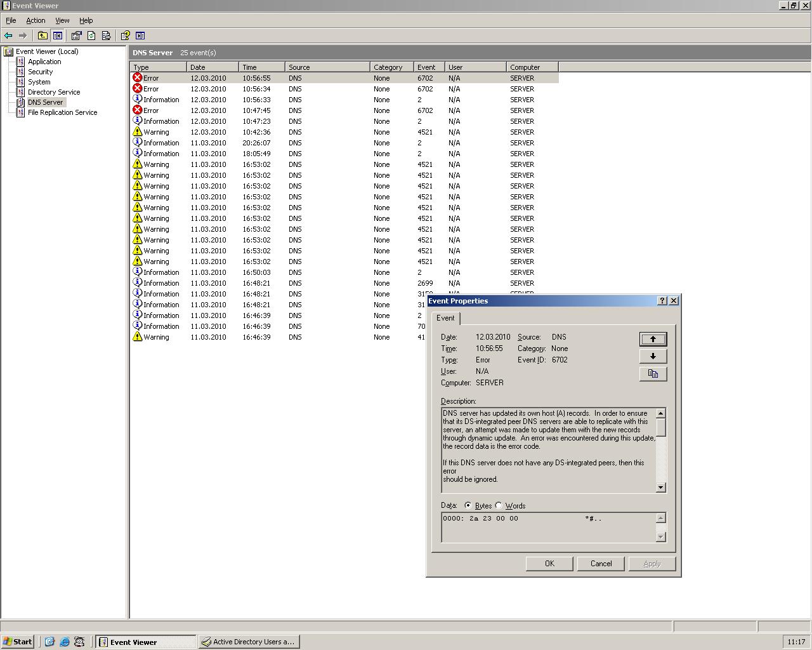
Task: Open the Action menu
Action: [36, 20]
